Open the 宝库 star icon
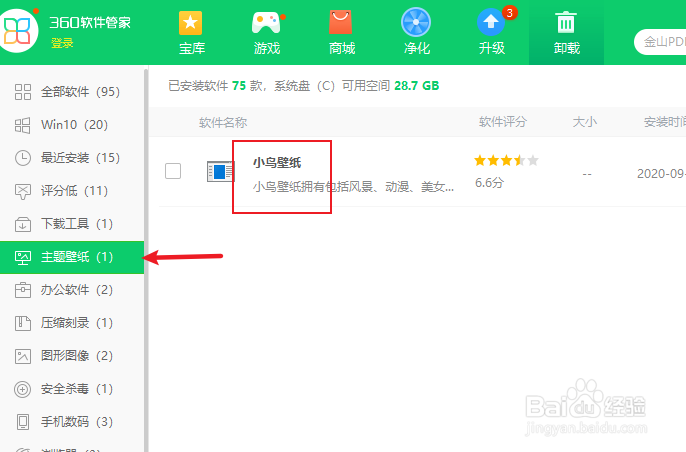Image resolution: width=686 pixels, height=452 pixels. (190, 23)
